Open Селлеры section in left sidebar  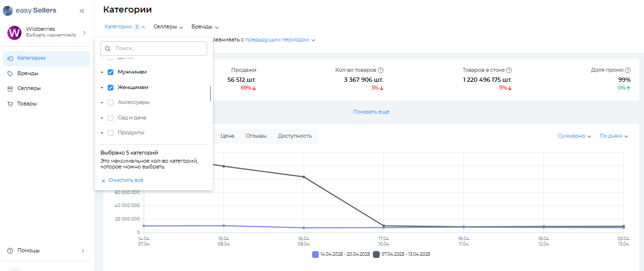(29, 89)
